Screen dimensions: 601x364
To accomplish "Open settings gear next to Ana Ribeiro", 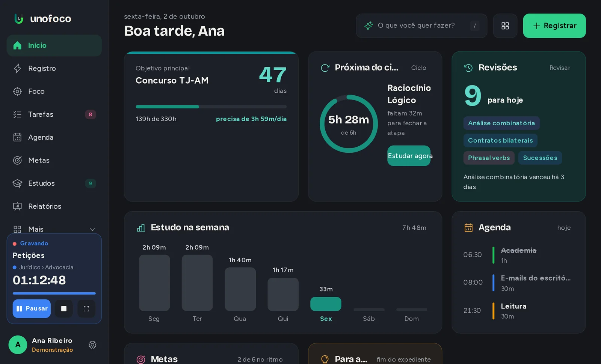I will point(92,345).
